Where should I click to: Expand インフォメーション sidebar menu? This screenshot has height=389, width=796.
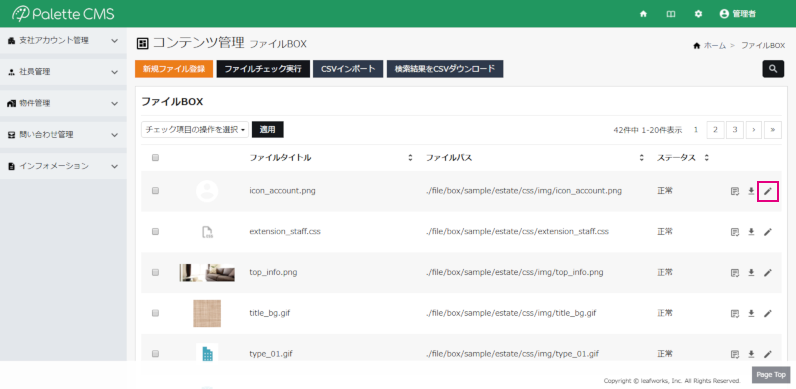[63, 166]
